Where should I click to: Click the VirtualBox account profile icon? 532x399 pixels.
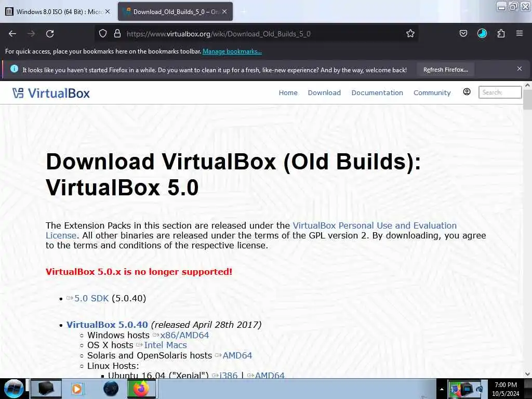pyautogui.click(x=467, y=92)
